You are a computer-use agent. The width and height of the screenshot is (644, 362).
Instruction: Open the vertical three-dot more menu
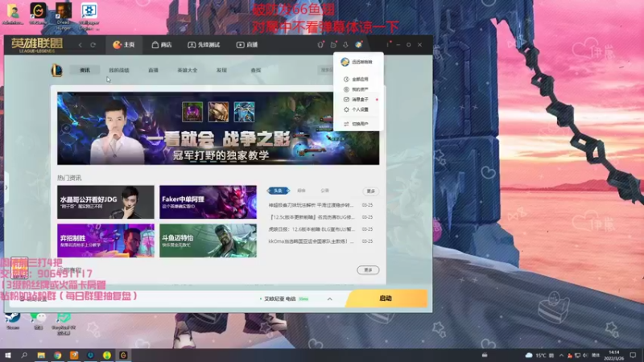click(387, 44)
